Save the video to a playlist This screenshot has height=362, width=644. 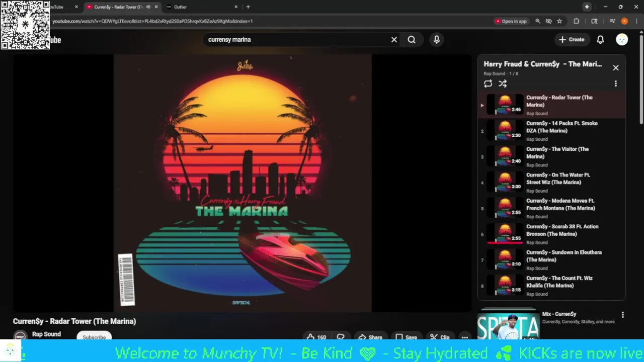tap(406, 337)
